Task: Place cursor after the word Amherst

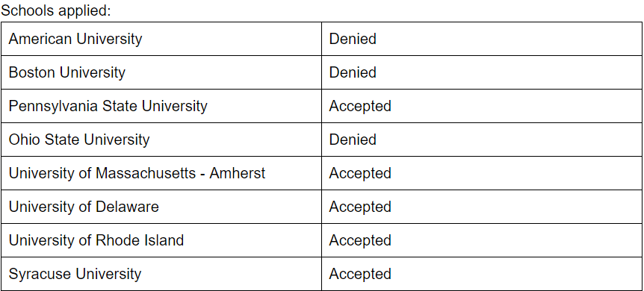Action: coord(266,173)
